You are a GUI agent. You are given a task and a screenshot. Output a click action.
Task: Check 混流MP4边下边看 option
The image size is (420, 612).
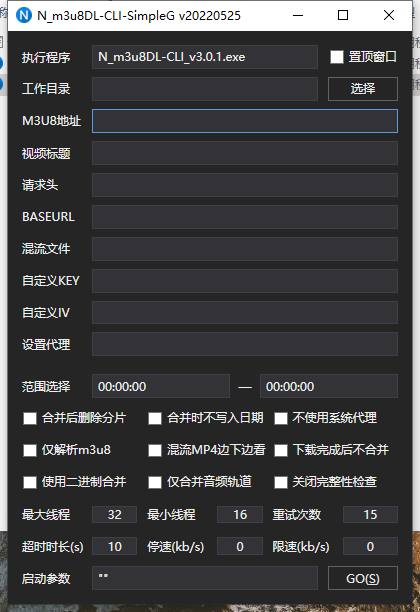(155, 450)
